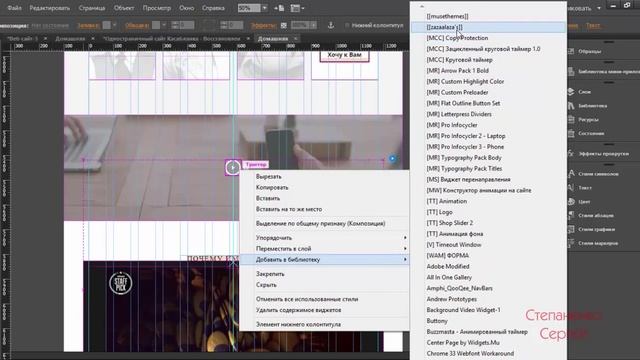
Task: Toggle the Нижний колонтитул checkbox
Action: pos(347,25)
